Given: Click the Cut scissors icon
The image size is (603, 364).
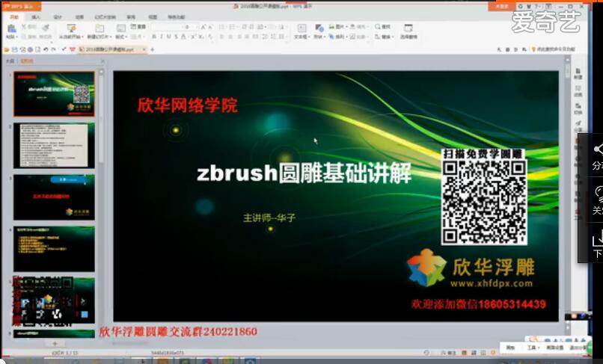Looking at the screenshot, I should tap(24, 27).
